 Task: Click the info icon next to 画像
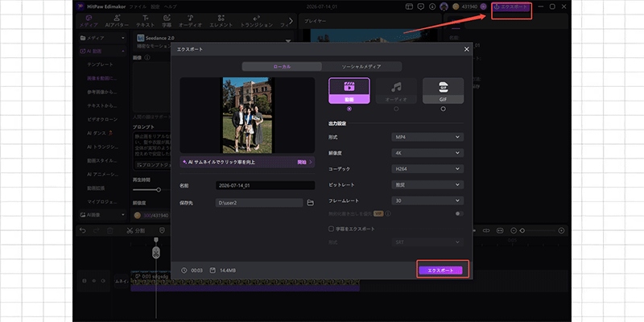(147, 58)
